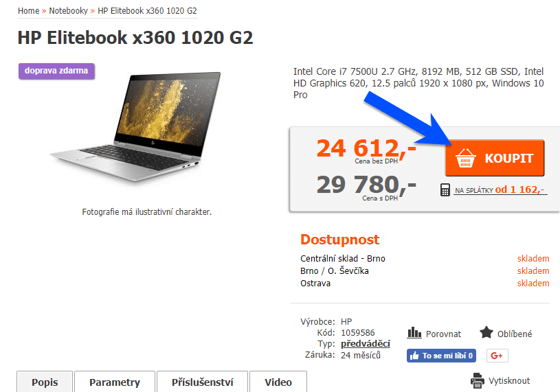Click the KOUPIT buy button

[495, 158]
